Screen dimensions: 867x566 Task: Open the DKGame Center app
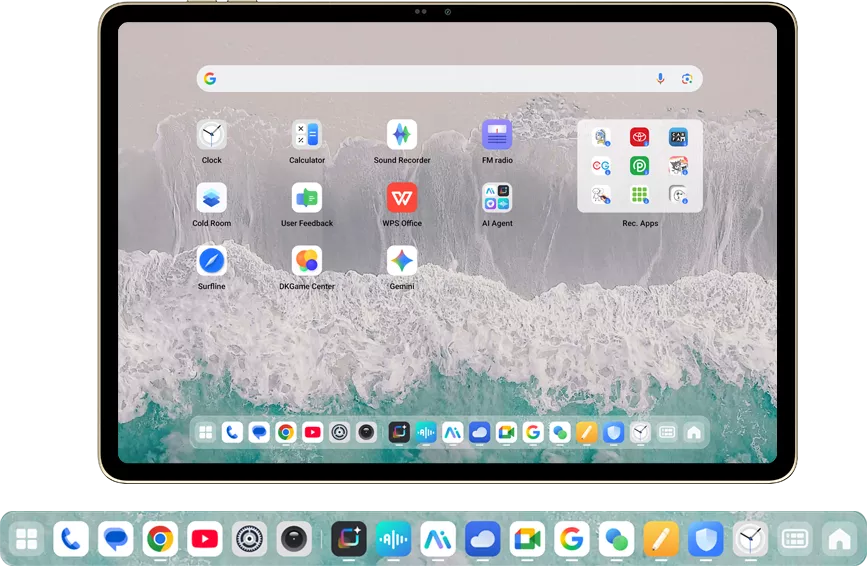point(307,261)
